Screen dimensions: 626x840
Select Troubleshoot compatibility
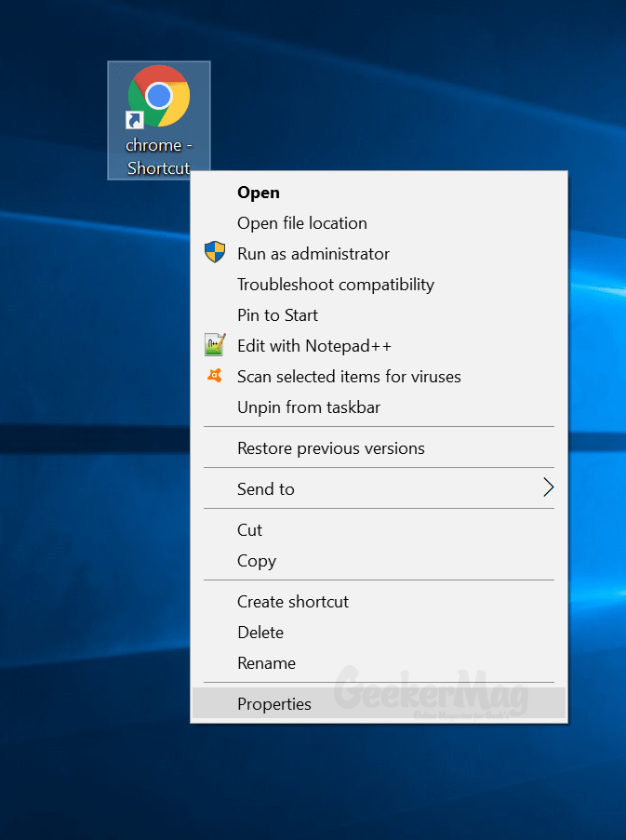[x=380, y=285]
